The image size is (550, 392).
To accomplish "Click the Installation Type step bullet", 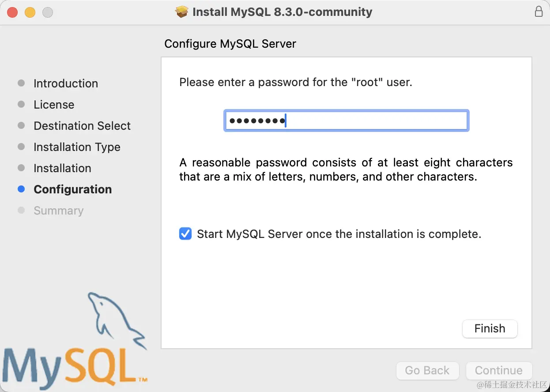I will coord(21,147).
